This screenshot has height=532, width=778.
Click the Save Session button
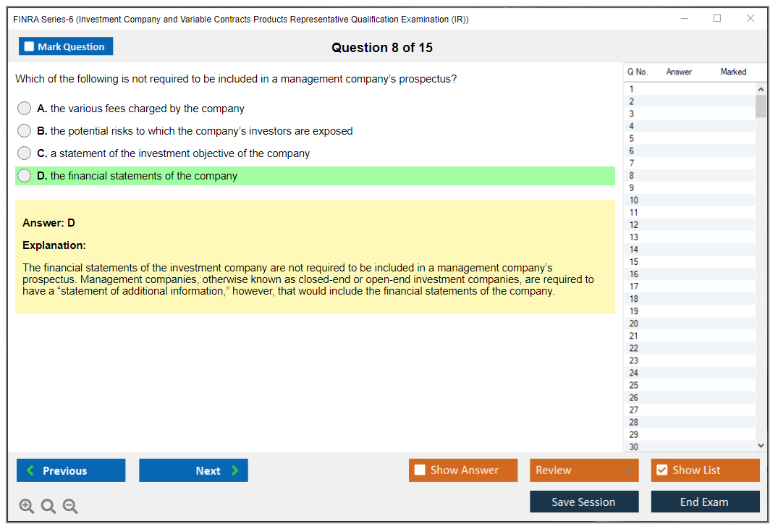tap(583, 502)
